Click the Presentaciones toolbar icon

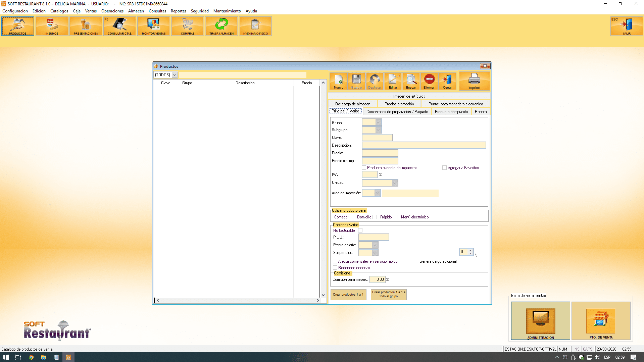[x=86, y=26]
